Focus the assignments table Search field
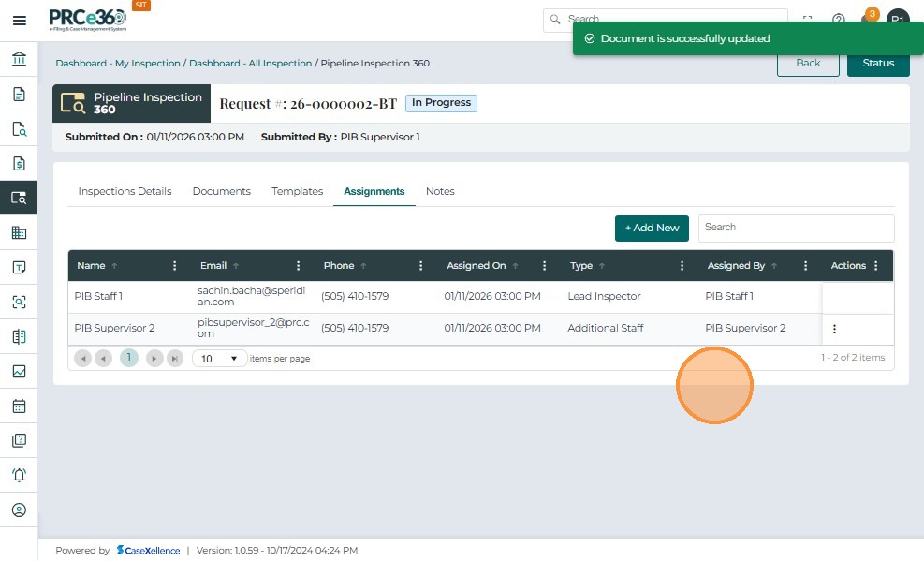 click(x=796, y=229)
